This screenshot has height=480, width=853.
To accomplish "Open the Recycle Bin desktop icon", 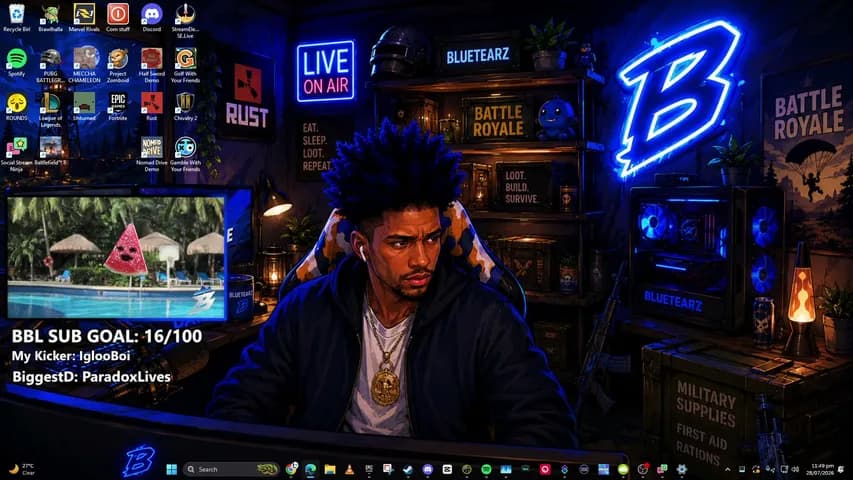I will click(16, 17).
